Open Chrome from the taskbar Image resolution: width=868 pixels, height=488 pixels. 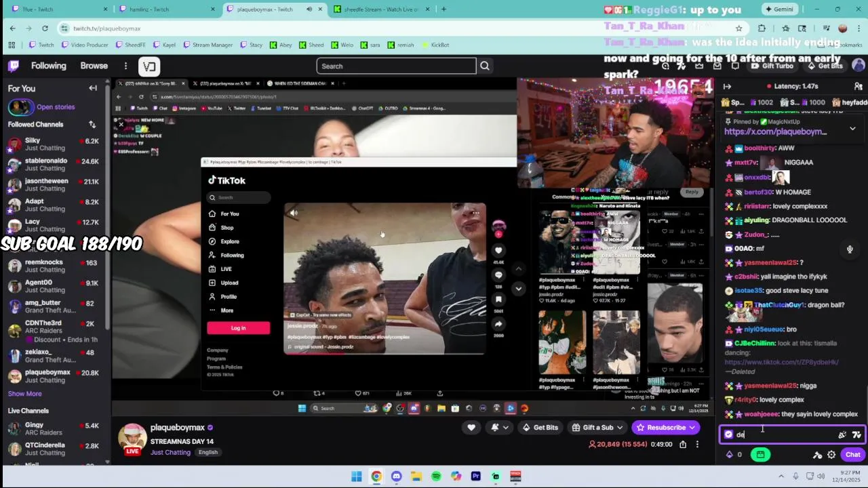point(376,476)
